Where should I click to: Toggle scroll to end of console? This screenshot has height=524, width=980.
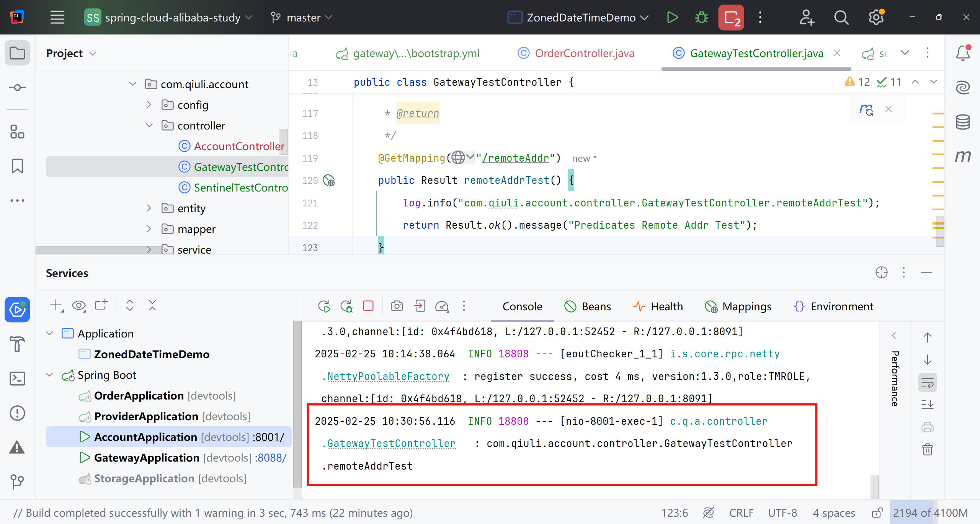coord(927,404)
